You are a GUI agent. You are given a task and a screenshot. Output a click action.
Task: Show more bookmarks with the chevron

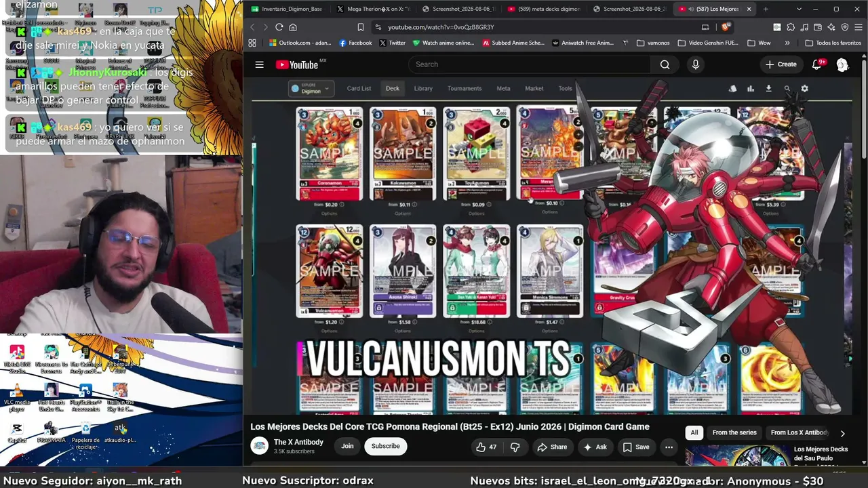pos(787,43)
